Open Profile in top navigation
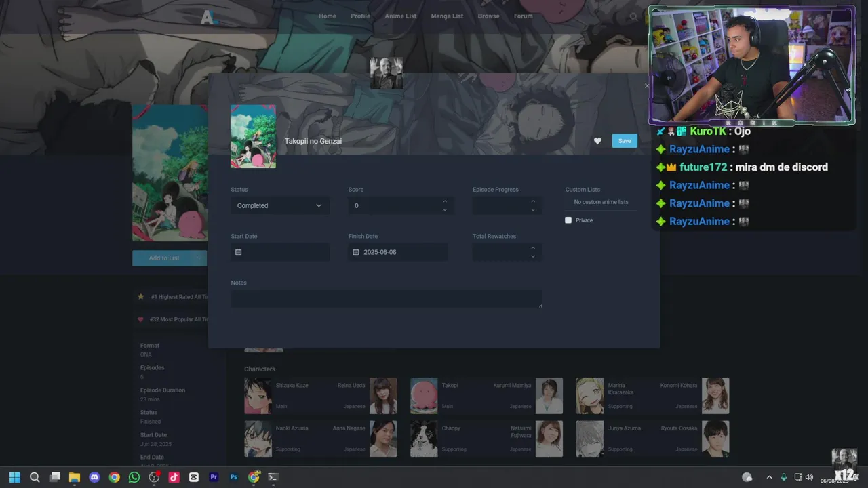868x488 pixels. tap(360, 16)
